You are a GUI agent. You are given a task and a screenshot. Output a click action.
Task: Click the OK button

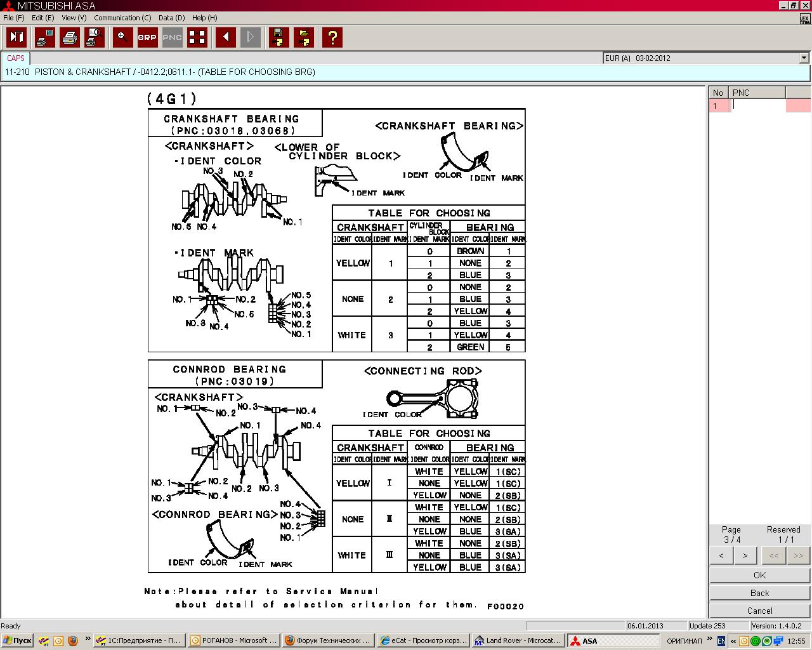pos(759,575)
